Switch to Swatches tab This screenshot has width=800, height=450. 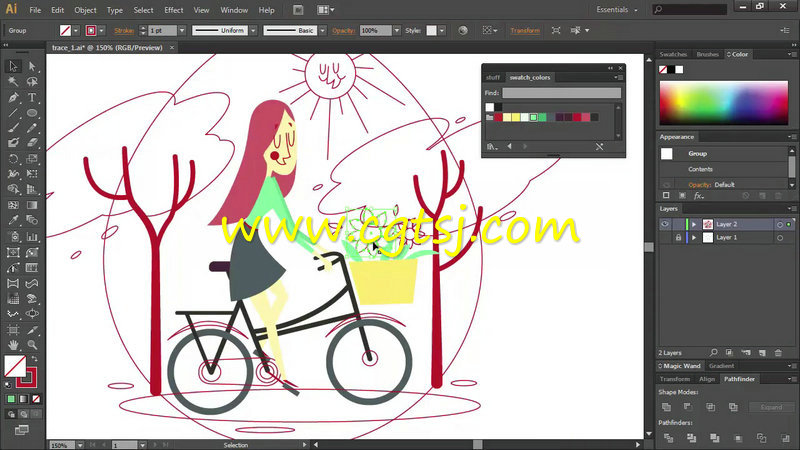673,54
